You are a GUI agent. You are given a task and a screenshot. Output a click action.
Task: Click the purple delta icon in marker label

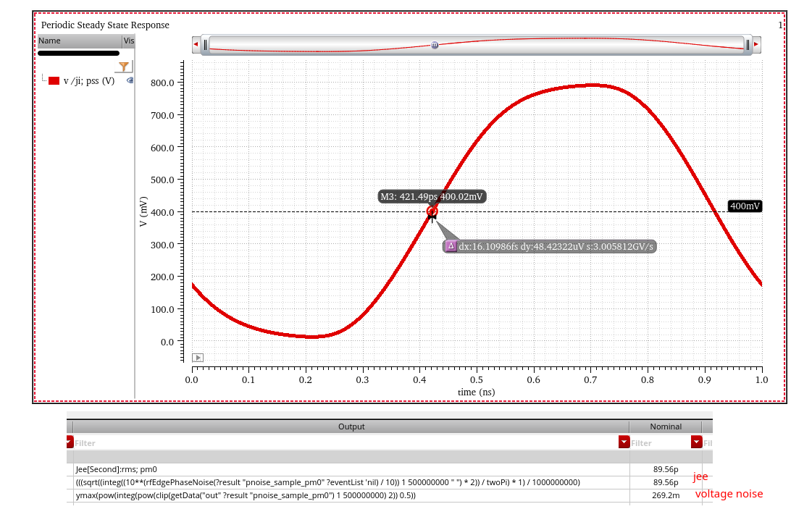(x=451, y=246)
